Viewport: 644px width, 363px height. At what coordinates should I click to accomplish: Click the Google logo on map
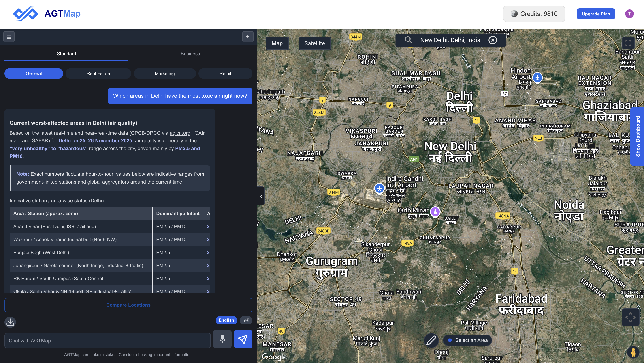coord(274,357)
